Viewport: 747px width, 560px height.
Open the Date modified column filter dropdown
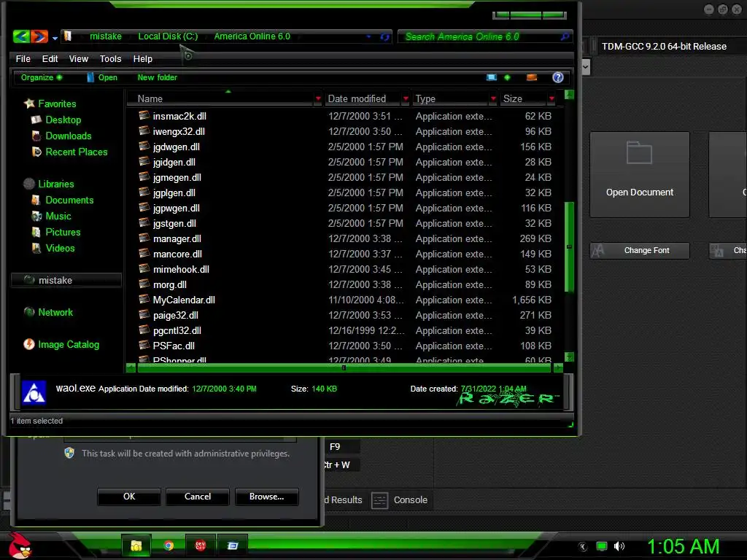(x=406, y=98)
